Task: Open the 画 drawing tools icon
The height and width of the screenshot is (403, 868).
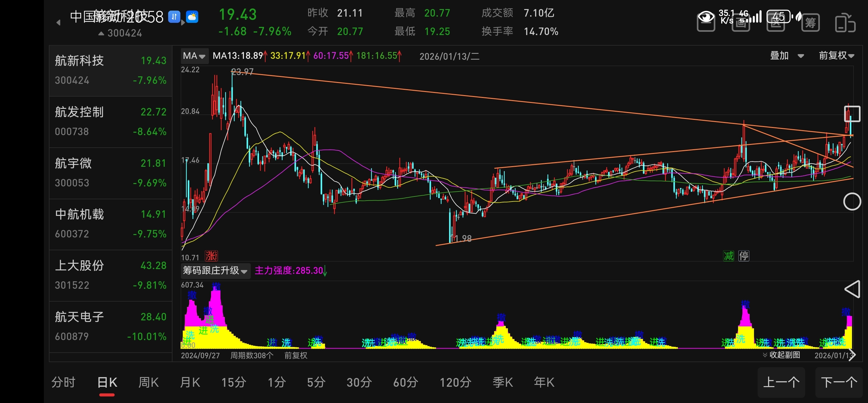Action: [741, 23]
